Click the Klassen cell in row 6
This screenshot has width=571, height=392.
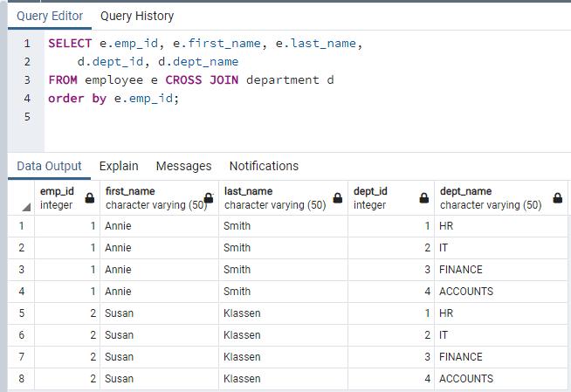pyautogui.click(x=243, y=335)
